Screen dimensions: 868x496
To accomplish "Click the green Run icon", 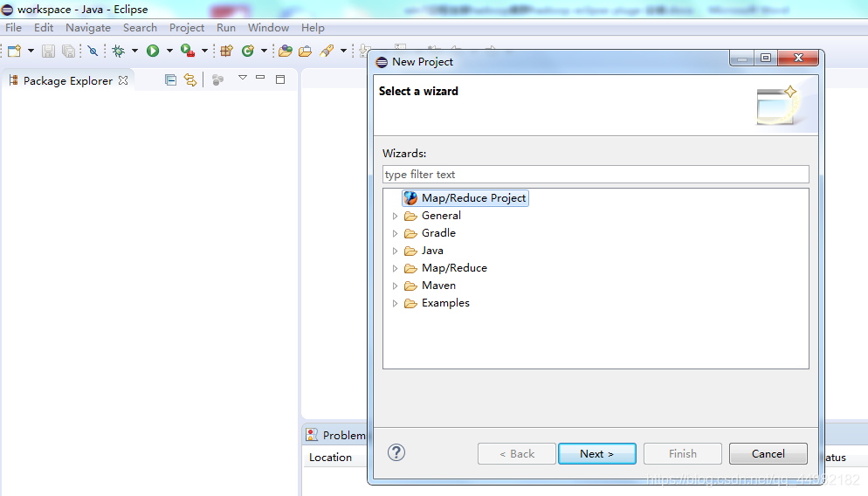I will [x=153, y=51].
